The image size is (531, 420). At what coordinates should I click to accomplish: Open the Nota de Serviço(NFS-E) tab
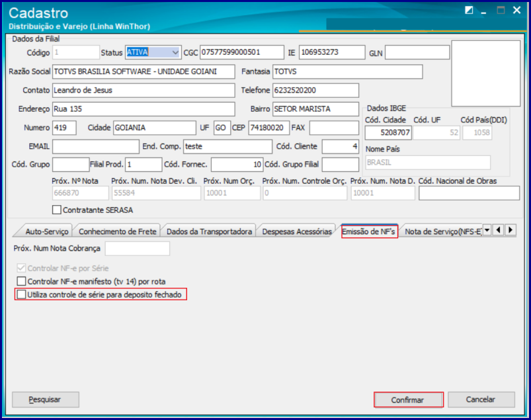[442, 231]
